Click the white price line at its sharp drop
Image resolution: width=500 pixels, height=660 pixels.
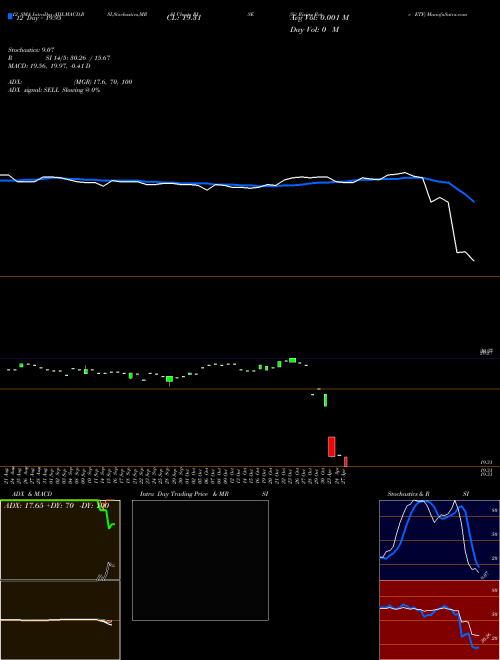pos(452,227)
